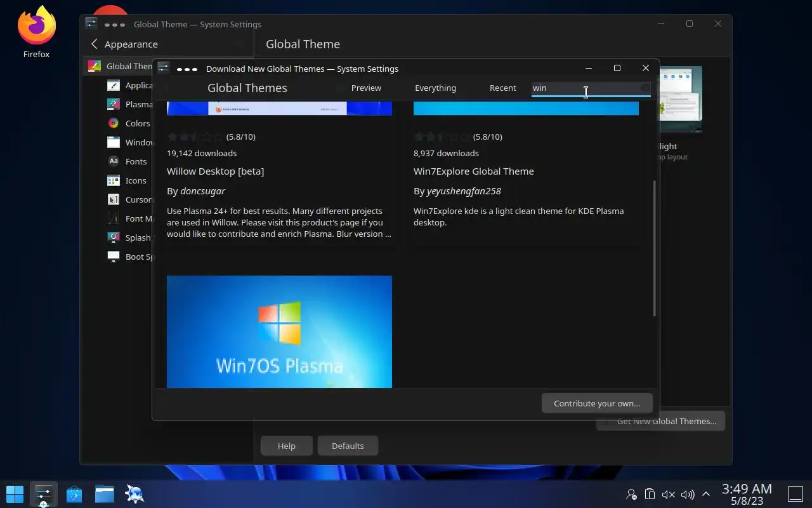Open the Download dialog's three-dot menu
The image size is (812, 508).
(187, 69)
